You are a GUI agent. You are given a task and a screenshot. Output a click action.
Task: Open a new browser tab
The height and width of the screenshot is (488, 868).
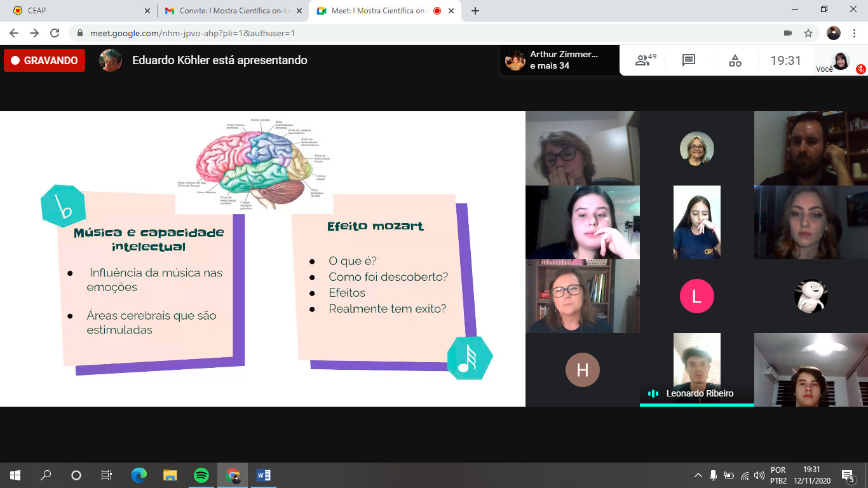[x=475, y=11]
